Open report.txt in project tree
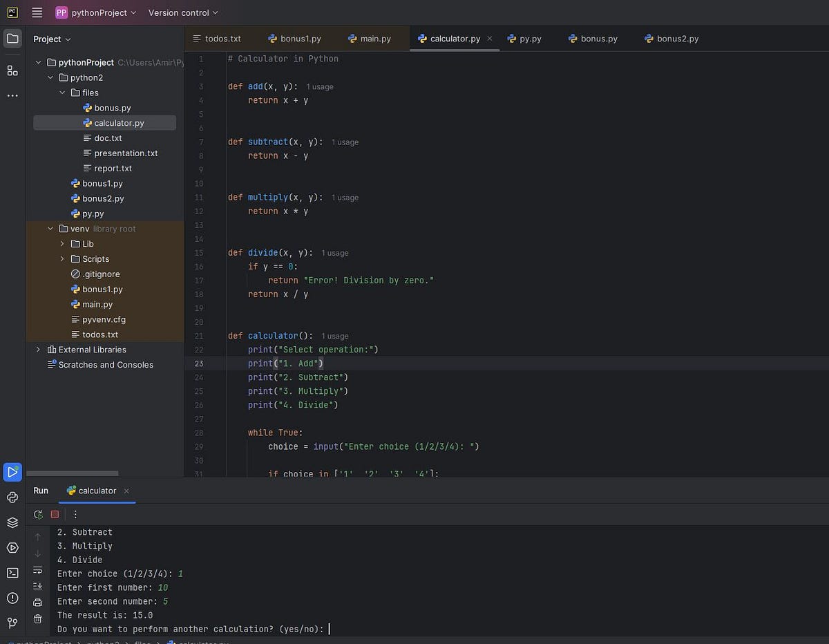 click(107, 169)
